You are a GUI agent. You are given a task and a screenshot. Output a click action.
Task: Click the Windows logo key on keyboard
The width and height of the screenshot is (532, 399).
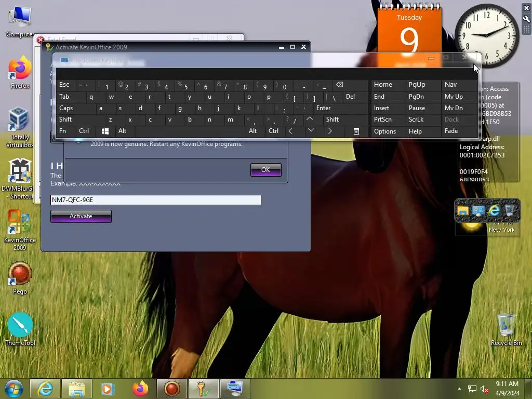[105, 131]
